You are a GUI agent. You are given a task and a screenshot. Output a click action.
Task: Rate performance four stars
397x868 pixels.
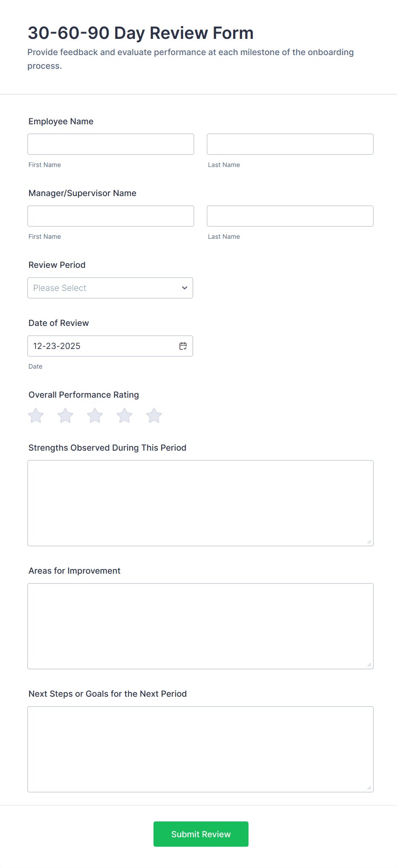pyautogui.click(x=124, y=415)
